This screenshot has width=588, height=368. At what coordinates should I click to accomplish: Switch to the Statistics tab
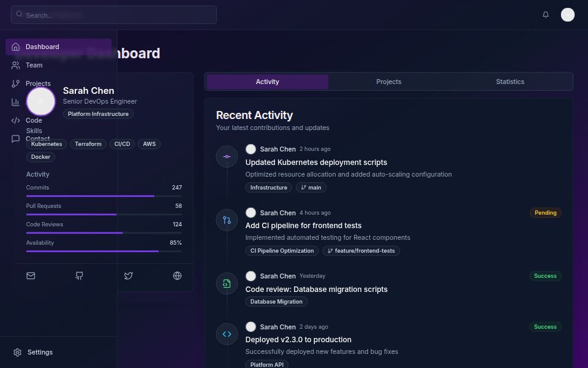tap(510, 82)
